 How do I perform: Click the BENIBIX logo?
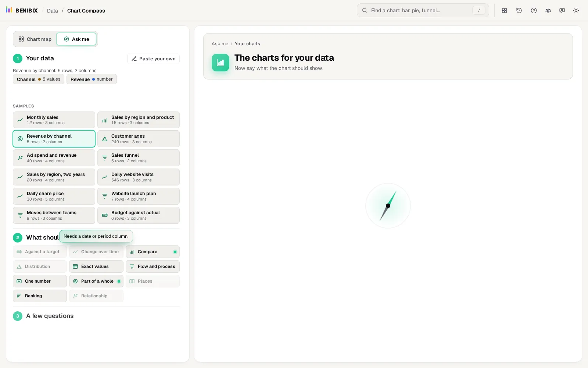click(22, 10)
